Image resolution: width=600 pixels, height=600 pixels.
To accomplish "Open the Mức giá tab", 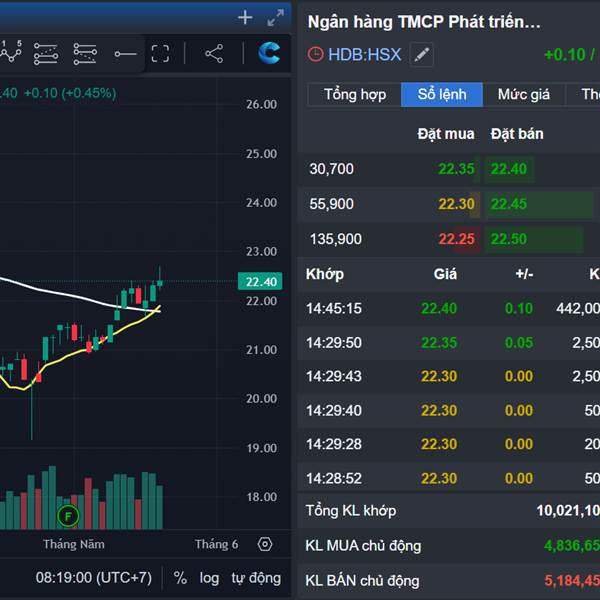I will click(x=523, y=95).
